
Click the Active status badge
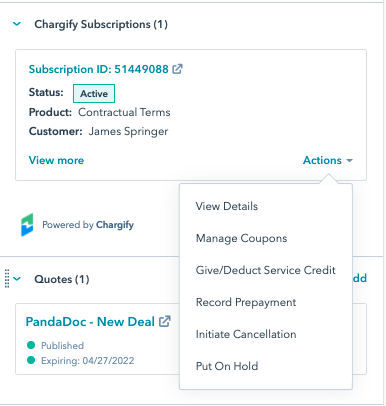[94, 93]
